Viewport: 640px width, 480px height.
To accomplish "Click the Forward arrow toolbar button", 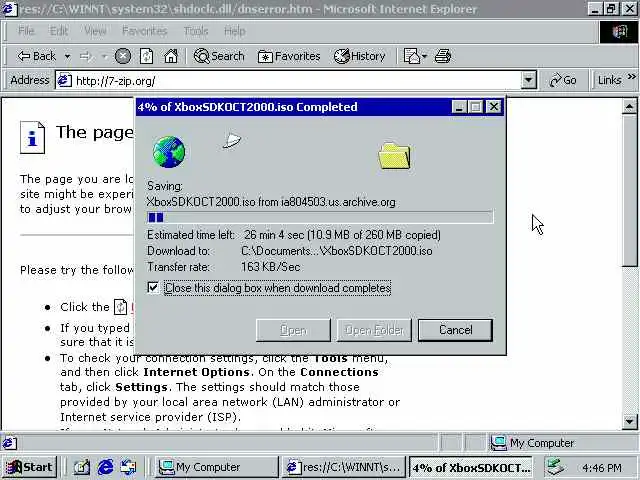I will (85, 56).
